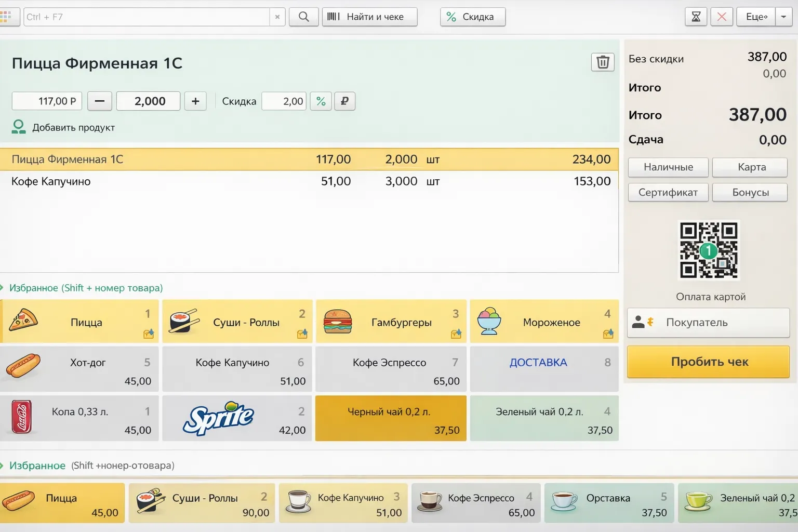This screenshot has width=798, height=532.
Task: Switch discount type to percent
Action: click(x=321, y=101)
